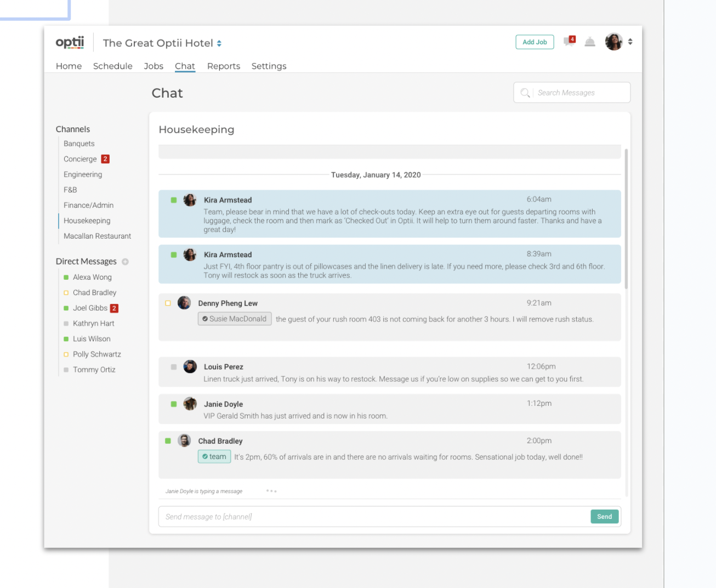Click the Tuesday, January 14, 2020 date label
716x588 pixels.
pyautogui.click(x=376, y=175)
